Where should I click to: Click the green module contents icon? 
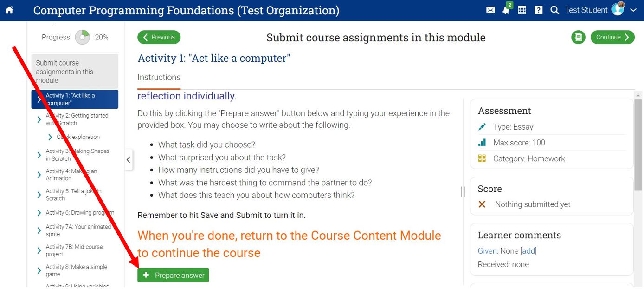tap(578, 37)
